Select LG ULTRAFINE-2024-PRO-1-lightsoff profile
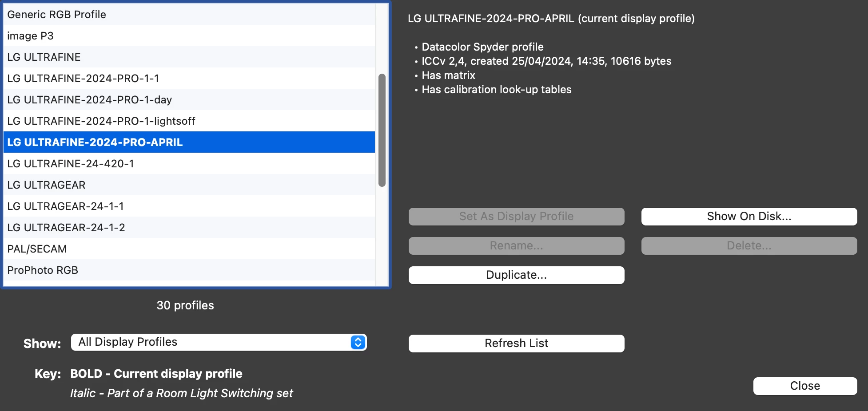Viewport: 868px width, 411px height. 189,121
